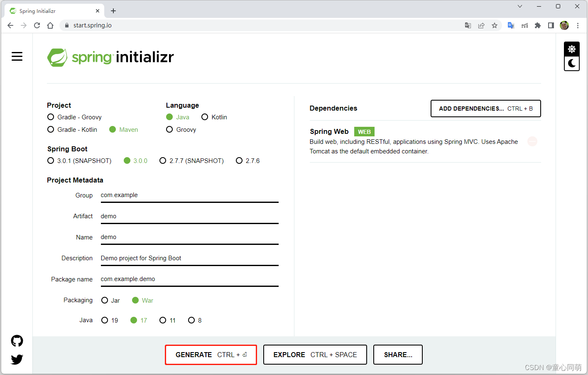
Task: Set packaging to Jar
Action: (x=110, y=301)
